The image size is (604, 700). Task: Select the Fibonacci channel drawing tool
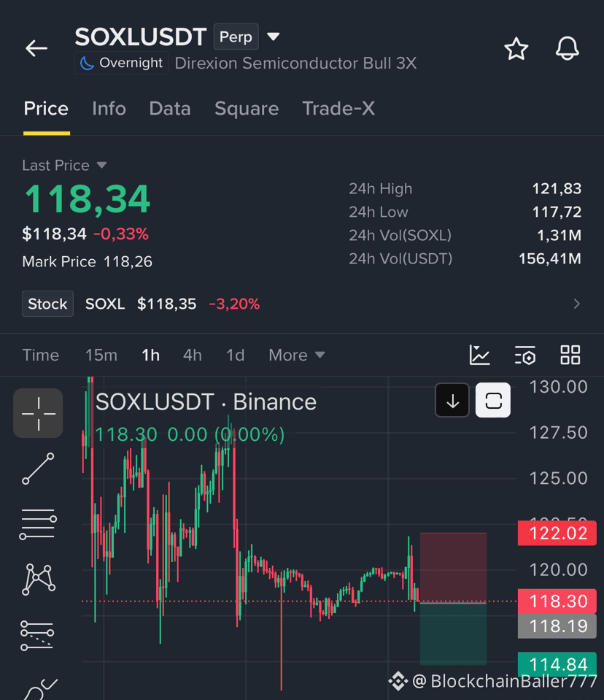pos(37,635)
